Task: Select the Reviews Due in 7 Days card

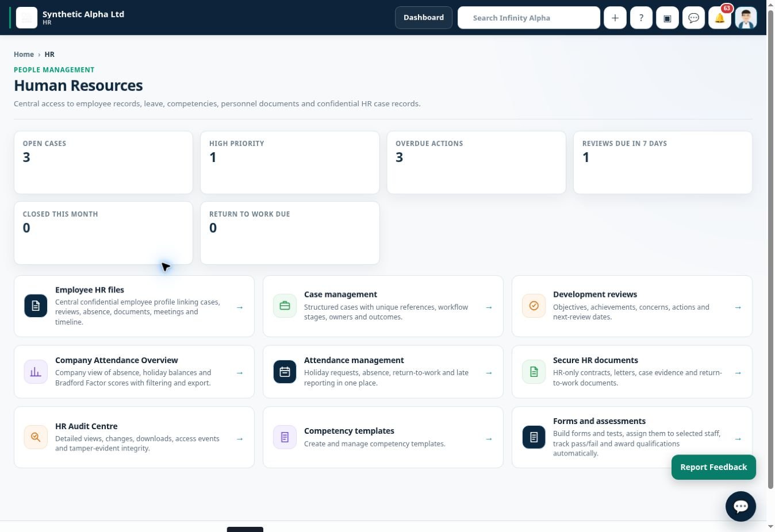Action: click(663, 163)
